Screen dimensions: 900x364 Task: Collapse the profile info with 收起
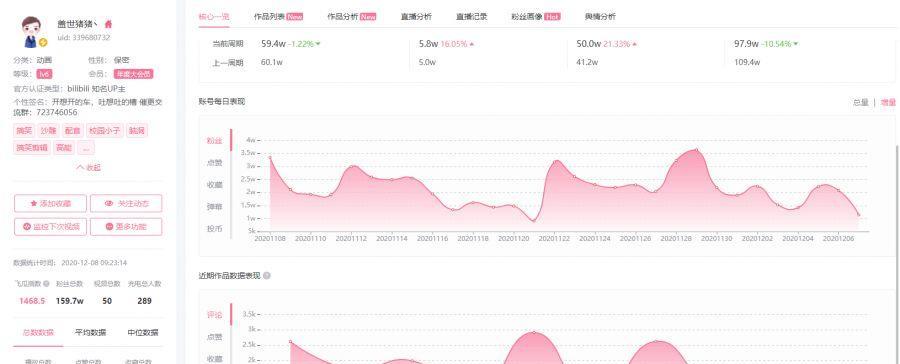click(x=88, y=168)
